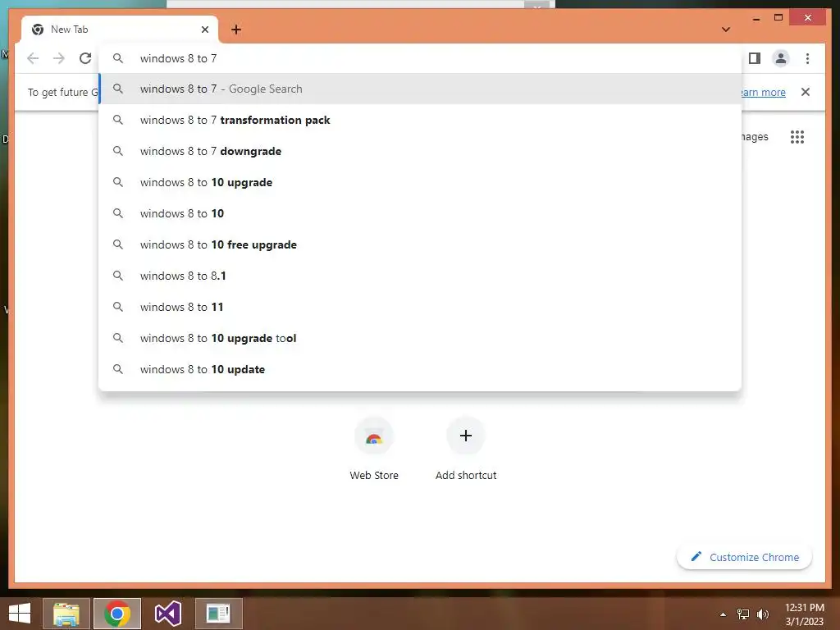Reload the page with the refresh icon
Image resolution: width=840 pixels, height=630 pixels.
(85, 58)
